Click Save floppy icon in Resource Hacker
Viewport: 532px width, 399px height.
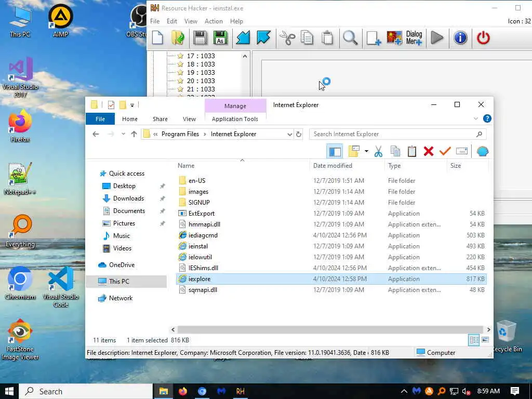pyautogui.click(x=200, y=37)
